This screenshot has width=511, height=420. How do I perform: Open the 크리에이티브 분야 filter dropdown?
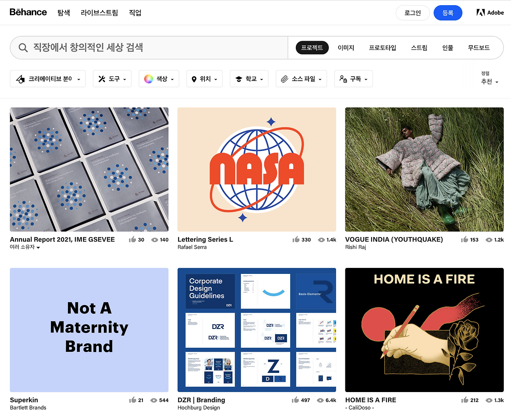[x=48, y=79]
